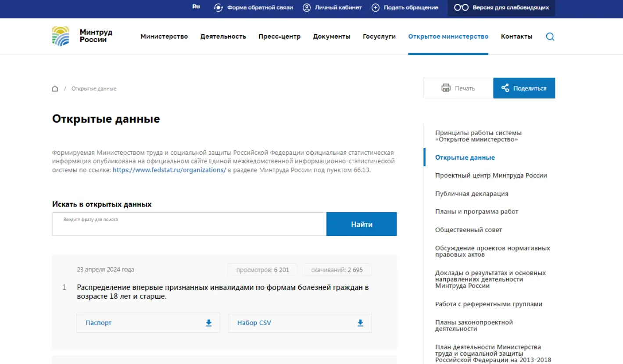Click the download arrow next to Паспорт
623x364 pixels.
(209, 323)
